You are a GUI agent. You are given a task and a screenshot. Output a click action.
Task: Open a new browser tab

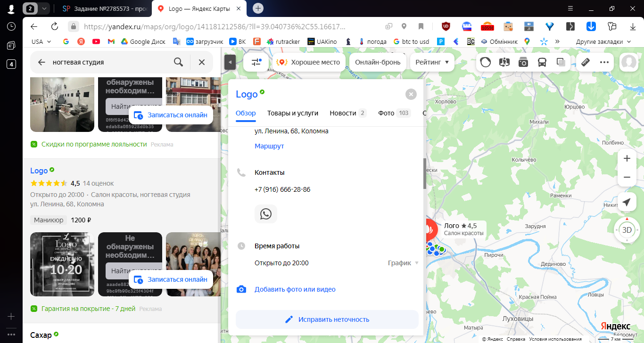point(258,8)
